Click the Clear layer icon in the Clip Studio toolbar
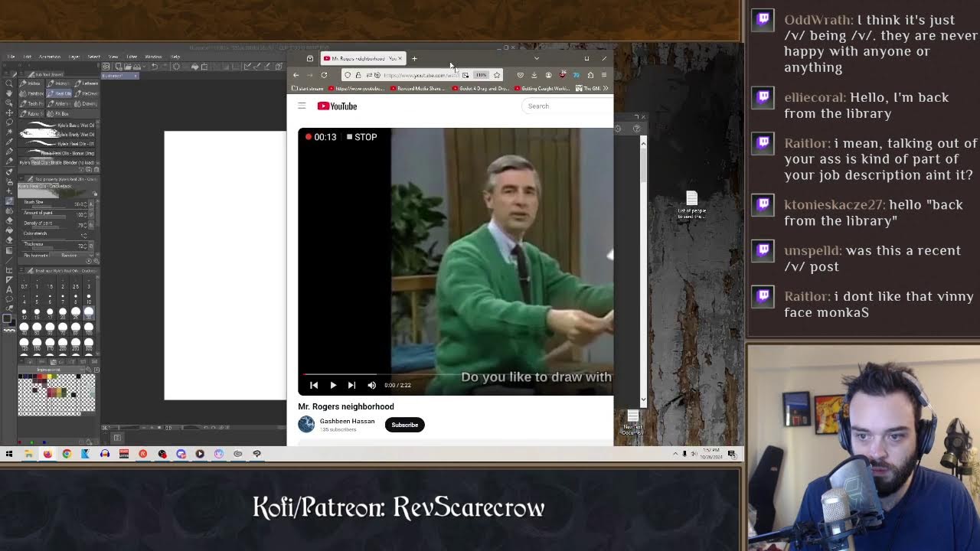 coord(176,67)
